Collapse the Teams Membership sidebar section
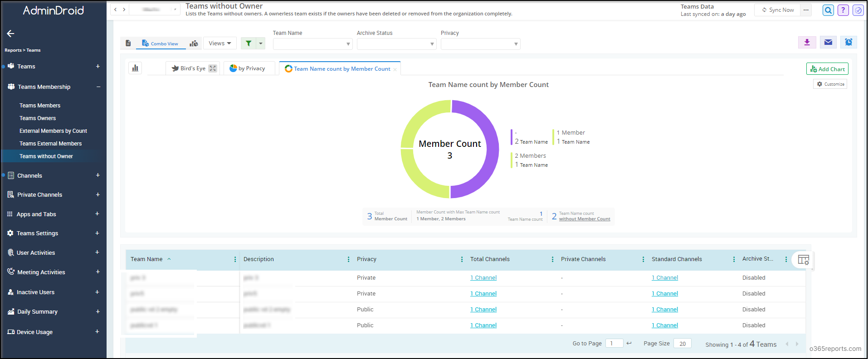Viewport: 868px width, 359px height. (98, 87)
